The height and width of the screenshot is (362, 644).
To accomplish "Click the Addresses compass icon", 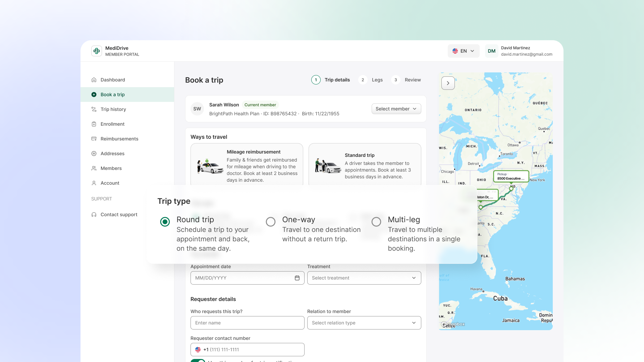I will (94, 154).
